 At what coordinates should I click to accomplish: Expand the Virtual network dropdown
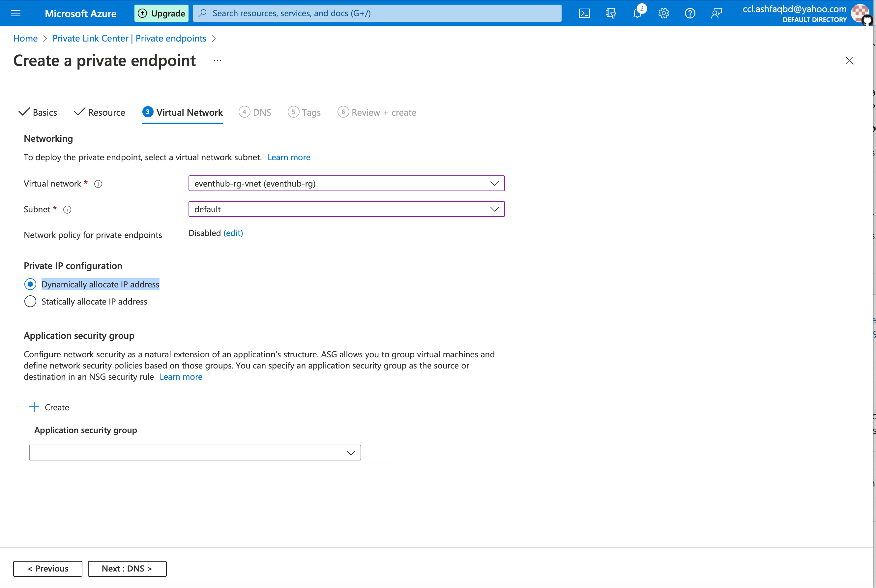(346, 183)
